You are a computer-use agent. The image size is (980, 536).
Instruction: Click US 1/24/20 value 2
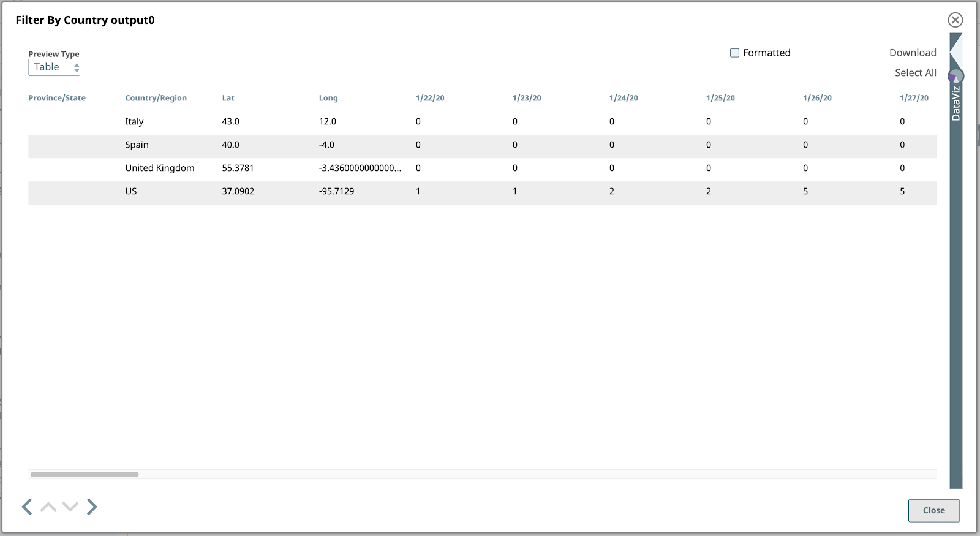coord(611,191)
